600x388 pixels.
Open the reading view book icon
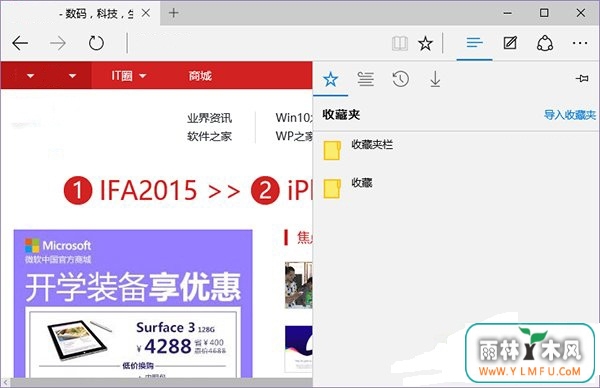point(400,43)
